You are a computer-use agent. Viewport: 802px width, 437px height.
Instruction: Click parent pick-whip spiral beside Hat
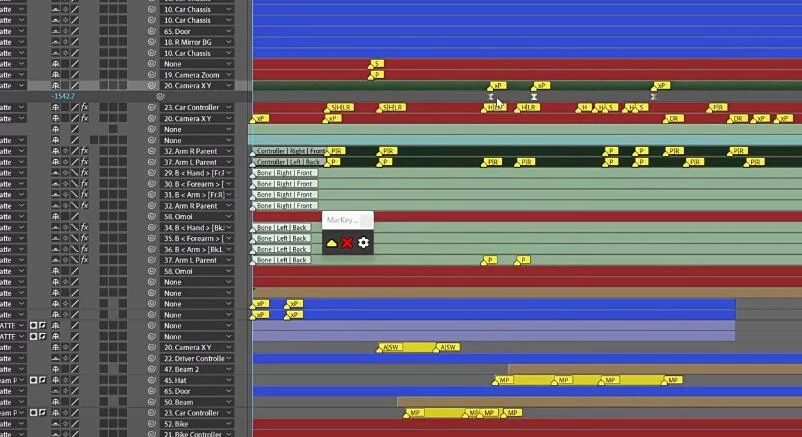pyautogui.click(x=152, y=380)
